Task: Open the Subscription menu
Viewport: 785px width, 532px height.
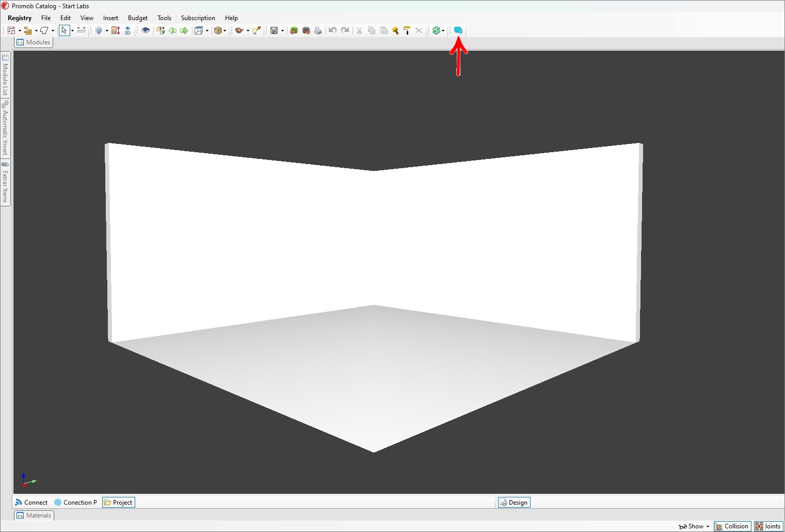Action: point(198,18)
